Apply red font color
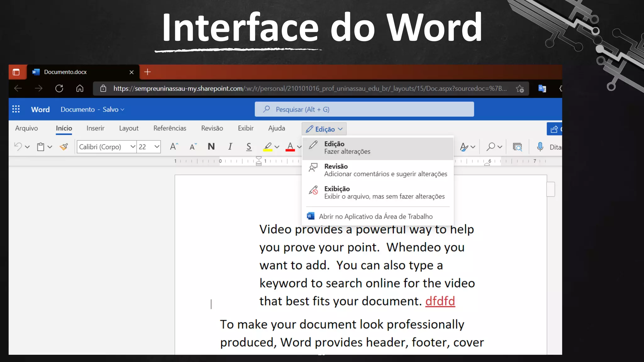644x362 pixels. point(290,147)
